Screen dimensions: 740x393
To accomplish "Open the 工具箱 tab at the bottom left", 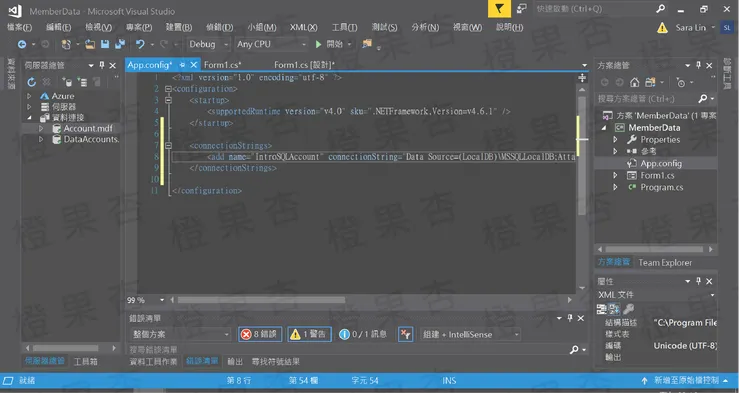I will click(85, 362).
